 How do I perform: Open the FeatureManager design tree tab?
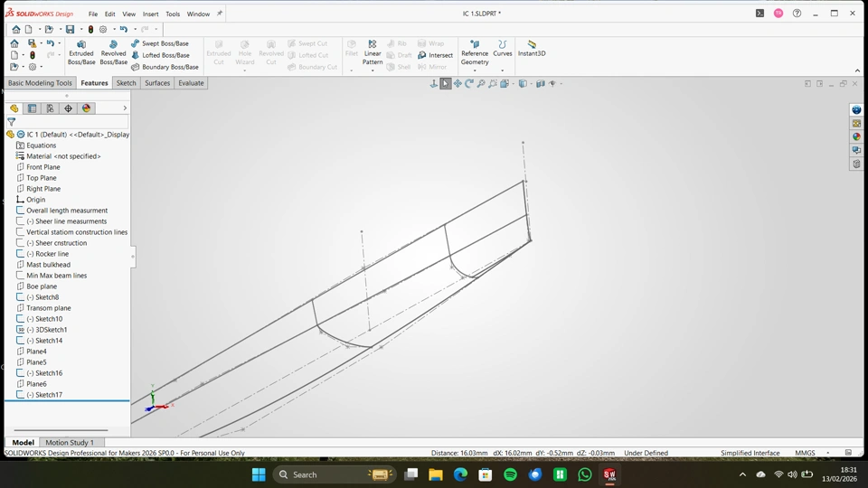[x=14, y=108]
